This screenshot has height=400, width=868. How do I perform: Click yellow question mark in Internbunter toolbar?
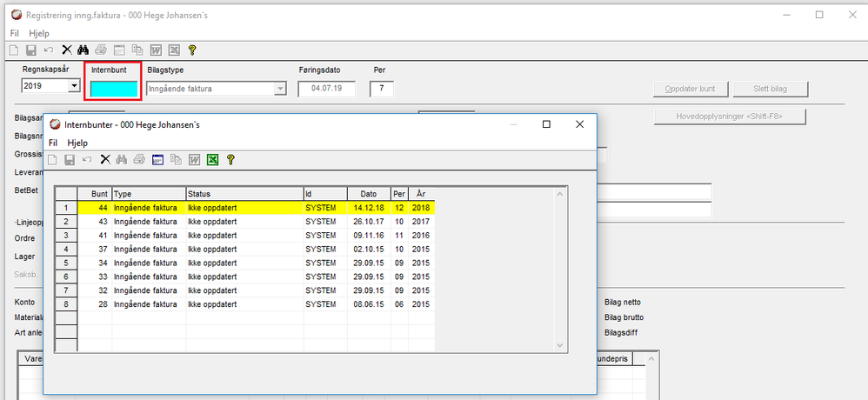coord(230,159)
